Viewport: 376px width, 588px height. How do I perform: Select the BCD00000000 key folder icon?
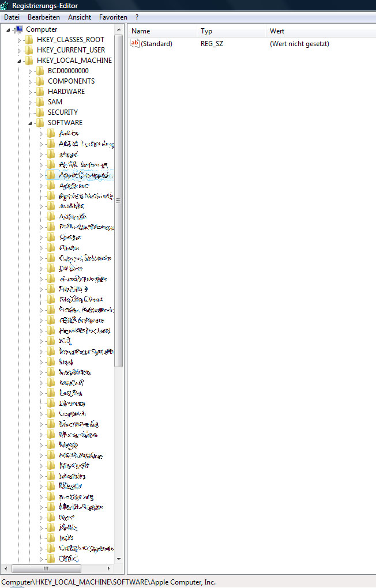click(x=40, y=71)
